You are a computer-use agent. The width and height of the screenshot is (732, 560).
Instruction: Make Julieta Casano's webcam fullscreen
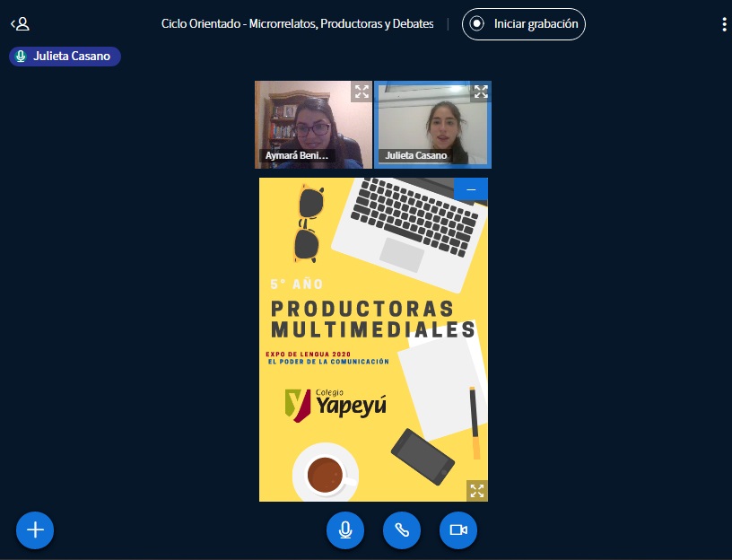481,92
